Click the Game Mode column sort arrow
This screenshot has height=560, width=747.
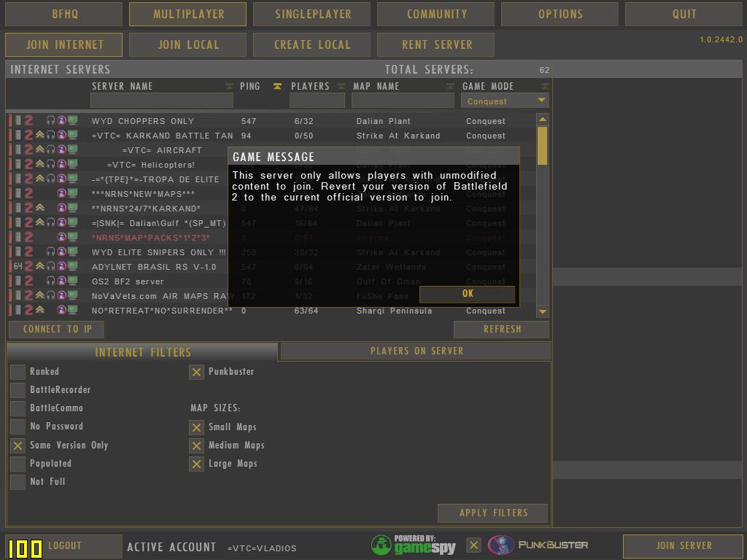pos(546,86)
